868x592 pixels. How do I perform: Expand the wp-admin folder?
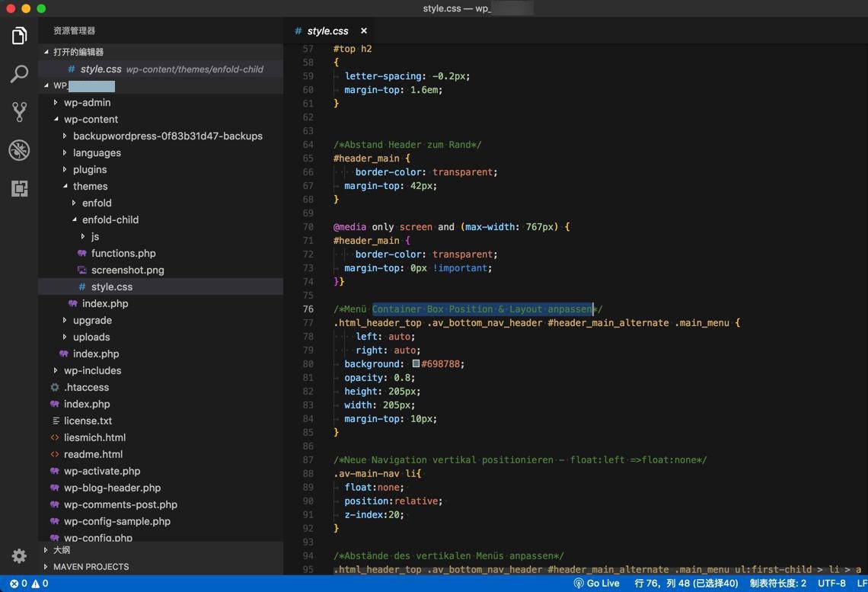(87, 102)
